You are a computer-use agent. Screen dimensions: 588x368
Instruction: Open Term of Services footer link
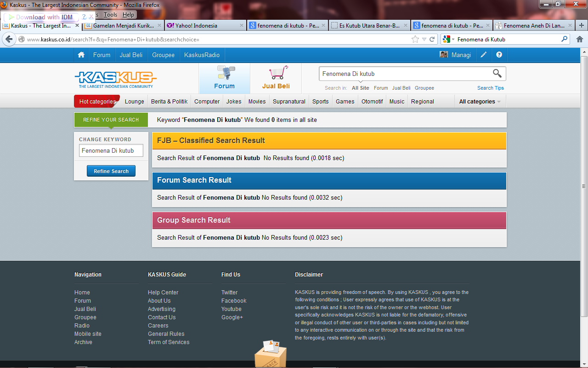(169, 342)
